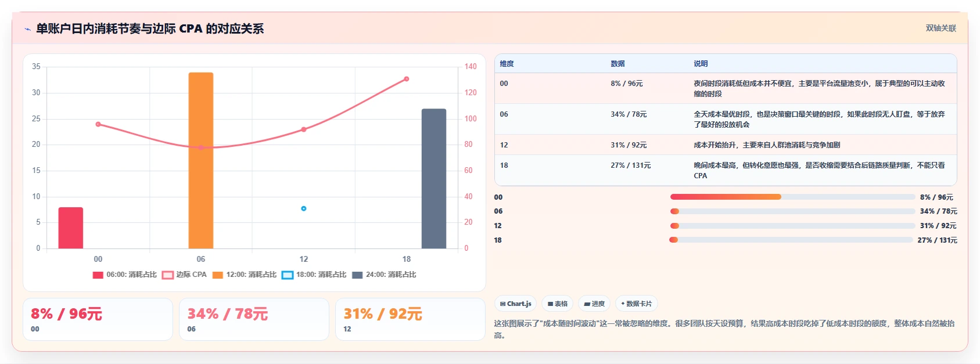Open the 8% / 96元 stat card
980x364 pixels.
click(98, 319)
